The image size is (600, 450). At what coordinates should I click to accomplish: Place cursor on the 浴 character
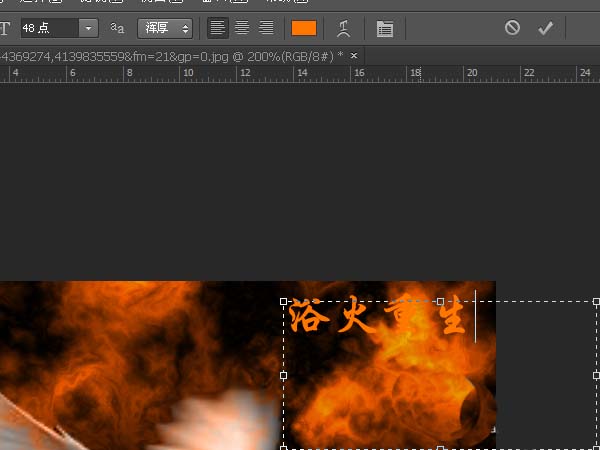(309, 316)
